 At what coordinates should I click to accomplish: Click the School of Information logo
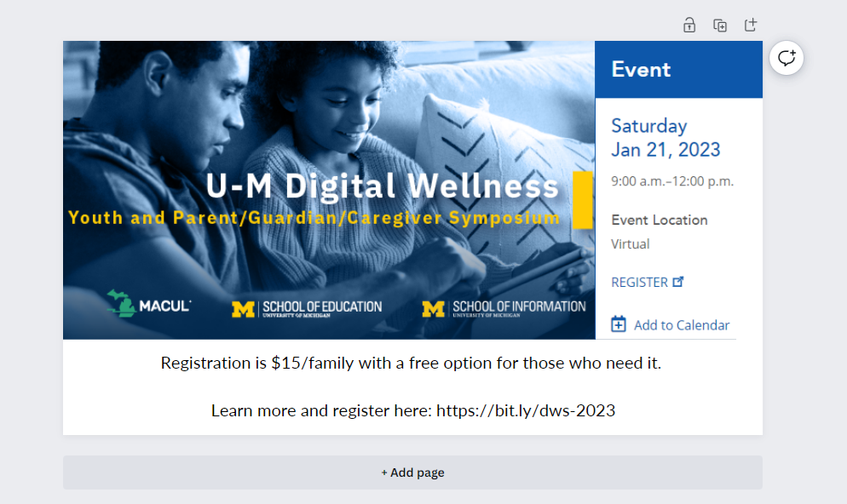pyautogui.click(x=504, y=308)
